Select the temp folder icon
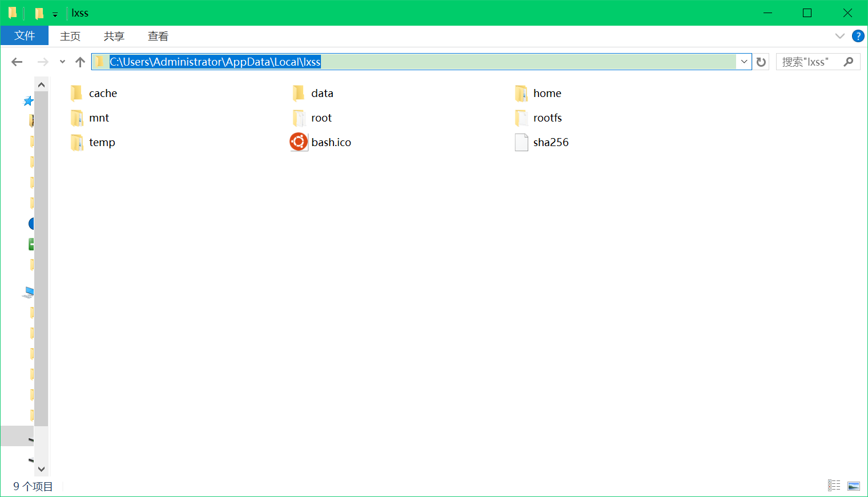The height and width of the screenshot is (497, 868). click(77, 142)
